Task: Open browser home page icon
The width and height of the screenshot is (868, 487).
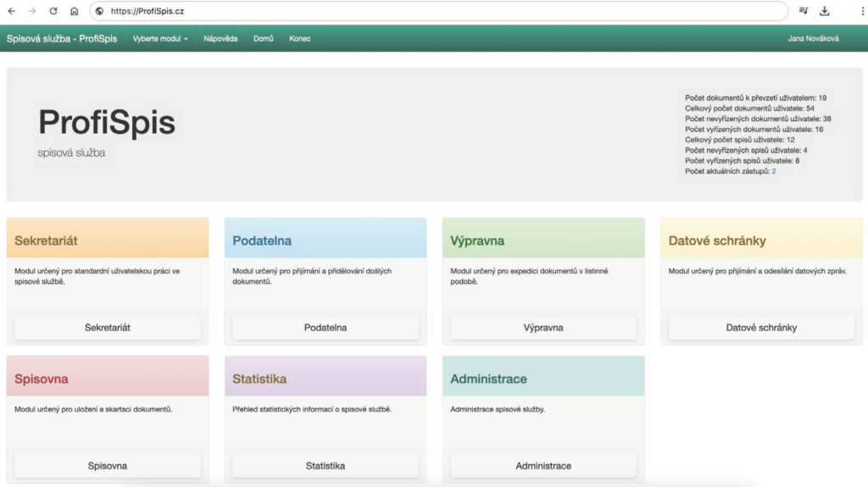Action: pyautogui.click(x=75, y=11)
